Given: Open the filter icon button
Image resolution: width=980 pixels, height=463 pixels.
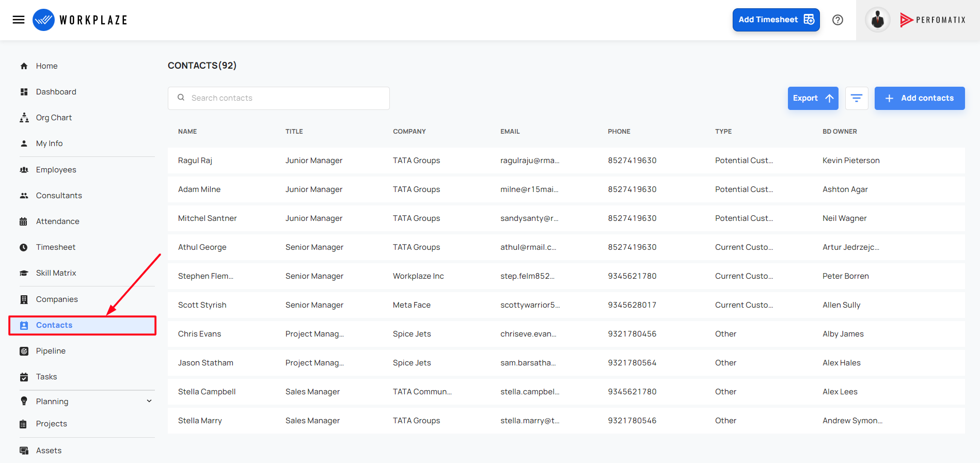Looking at the screenshot, I should pyautogui.click(x=857, y=98).
